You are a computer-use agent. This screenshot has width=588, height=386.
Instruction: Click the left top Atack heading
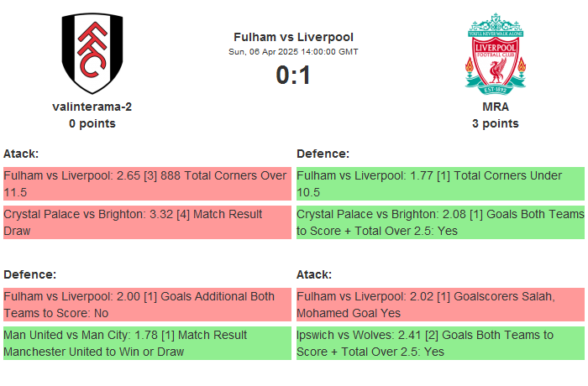click(x=21, y=154)
